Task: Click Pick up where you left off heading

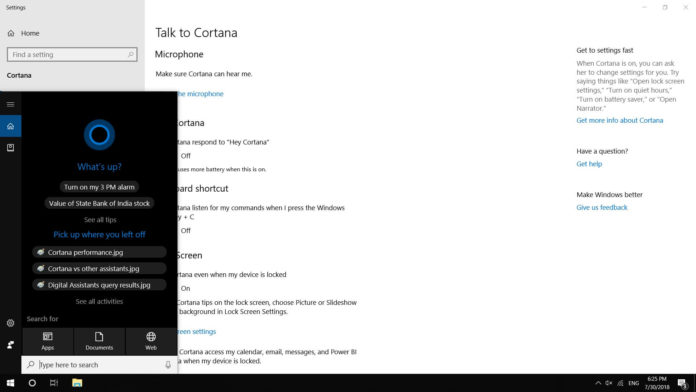Action: click(x=99, y=234)
